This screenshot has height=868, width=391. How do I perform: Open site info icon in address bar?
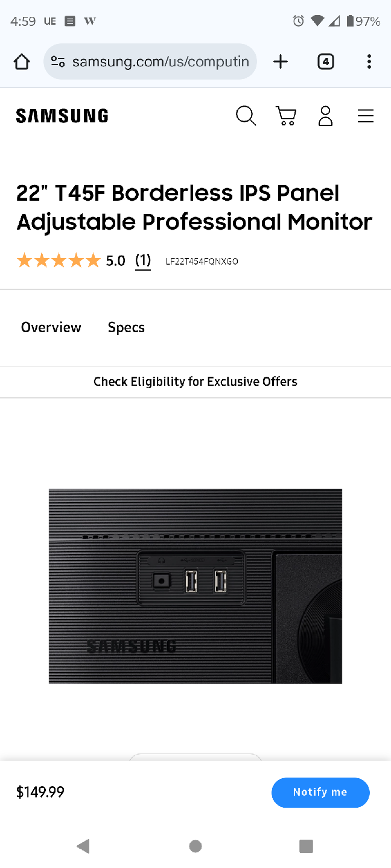tap(58, 61)
